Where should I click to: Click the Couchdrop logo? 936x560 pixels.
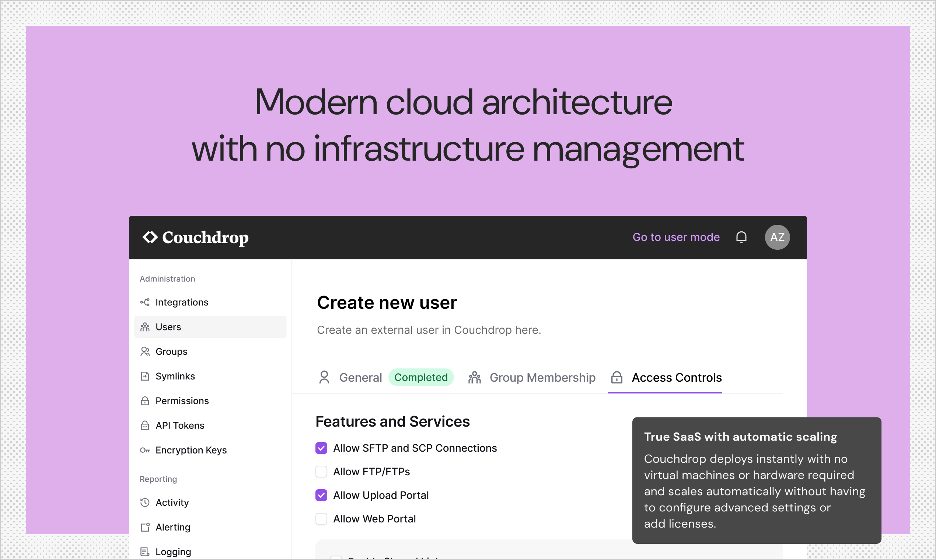tap(195, 237)
